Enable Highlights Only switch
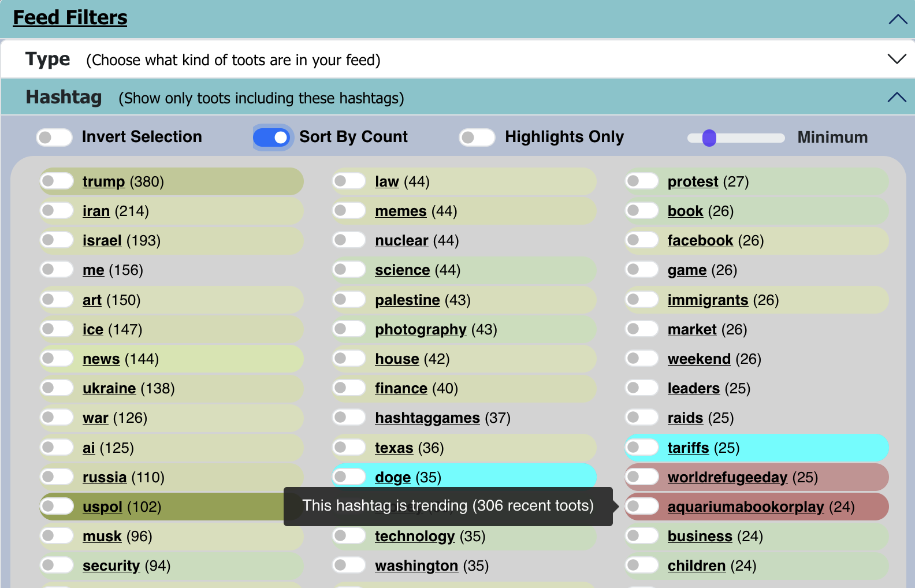The height and width of the screenshot is (588, 915). (477, 137)
